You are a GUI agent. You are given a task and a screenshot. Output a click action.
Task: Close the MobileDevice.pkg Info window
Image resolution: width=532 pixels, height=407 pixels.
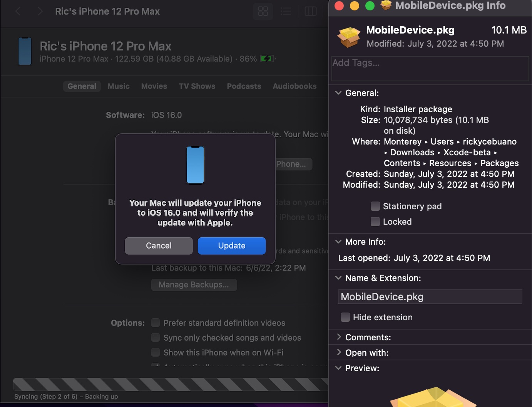click(x=339, y=6)
